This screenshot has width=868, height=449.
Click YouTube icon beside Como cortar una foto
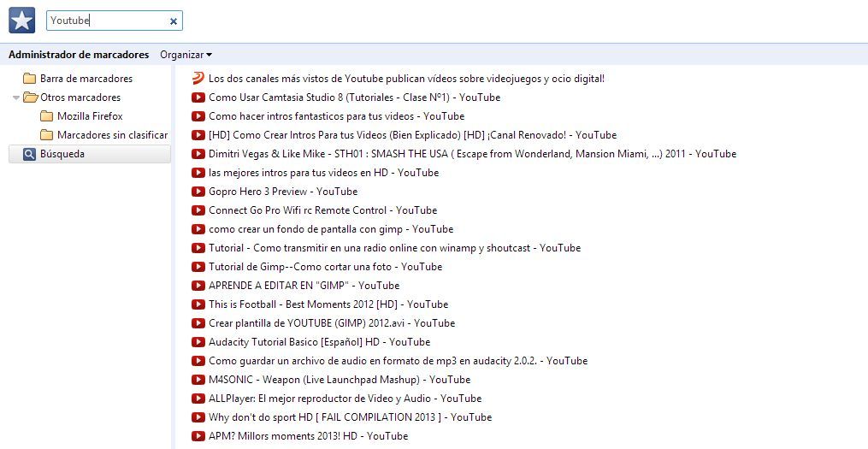click(x=198, y=267)
